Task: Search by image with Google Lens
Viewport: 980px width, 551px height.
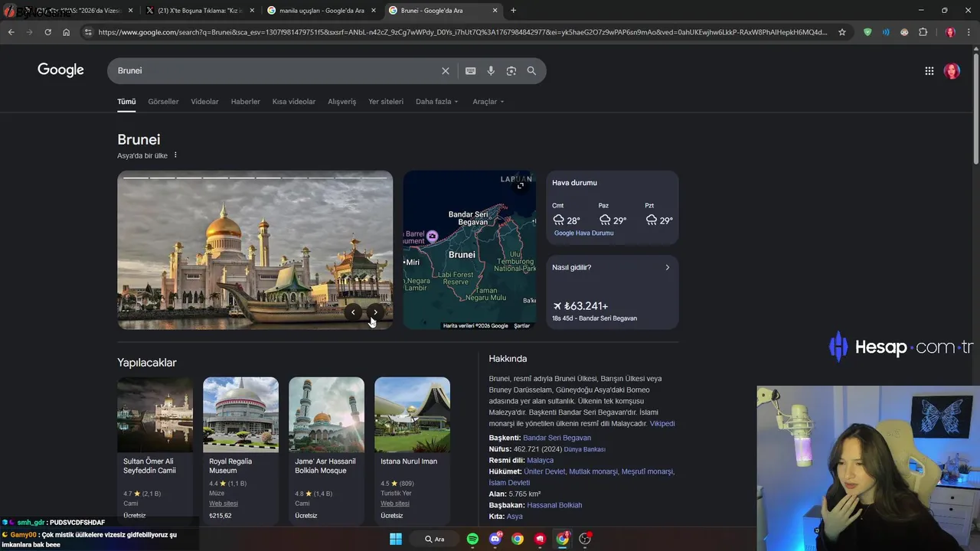Action: [511, 70]
